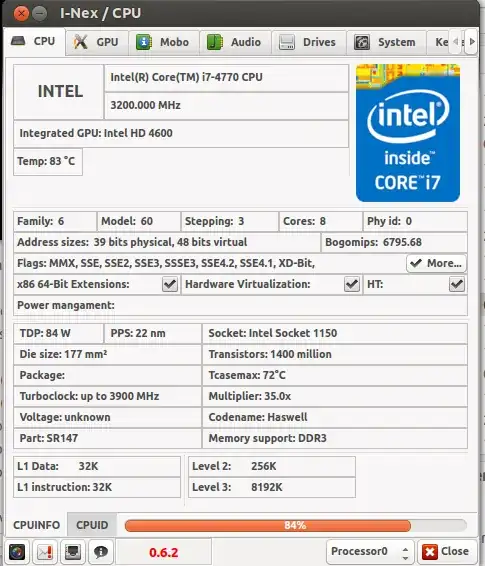Click the CPU tab chip icon
Viewport: 485px width, 566px height.
pyautogui.click(x=18, y=40)
